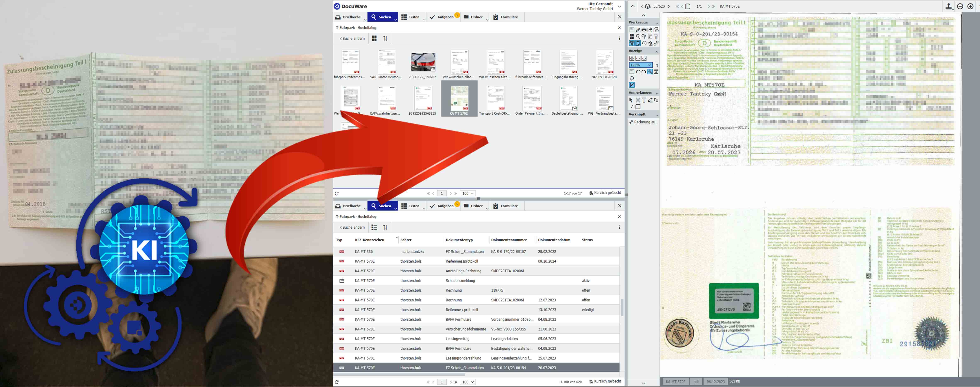Rotate page right using clockwise arrow
The image size is (980, 387).
coord(644,72)
